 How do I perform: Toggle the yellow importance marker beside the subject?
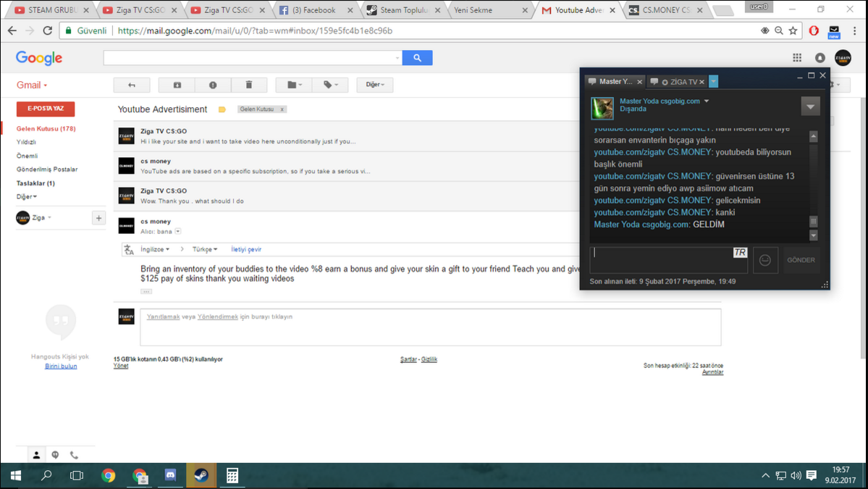click(222, 109)
